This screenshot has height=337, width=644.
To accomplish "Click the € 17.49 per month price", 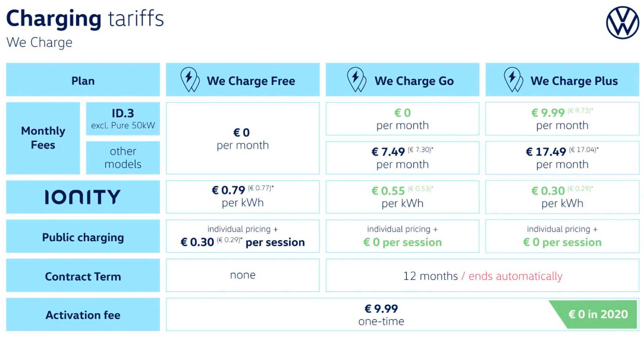I will pyautogui.click(x=563, y=158).
